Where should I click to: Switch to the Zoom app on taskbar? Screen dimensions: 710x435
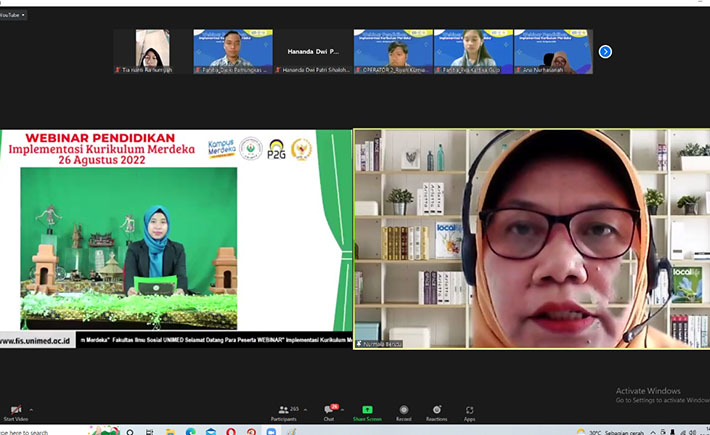click(271, 432)
